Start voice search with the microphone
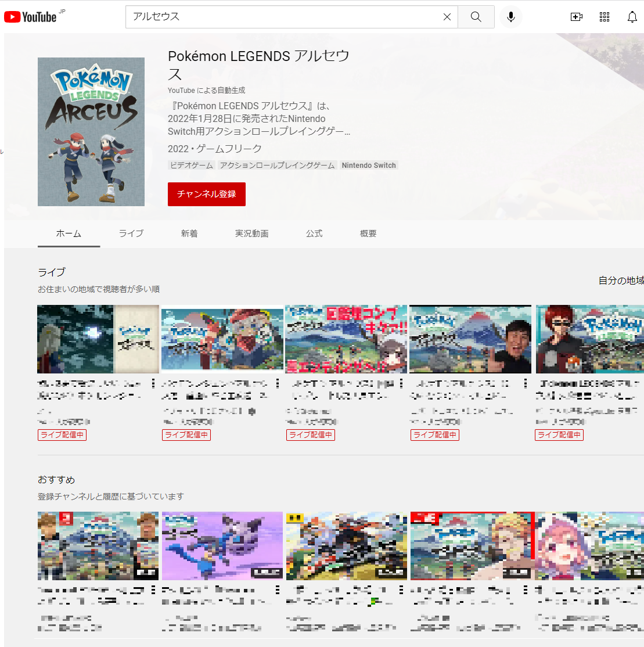The width and height of the screenshot is (644, 647). point(511,17)
